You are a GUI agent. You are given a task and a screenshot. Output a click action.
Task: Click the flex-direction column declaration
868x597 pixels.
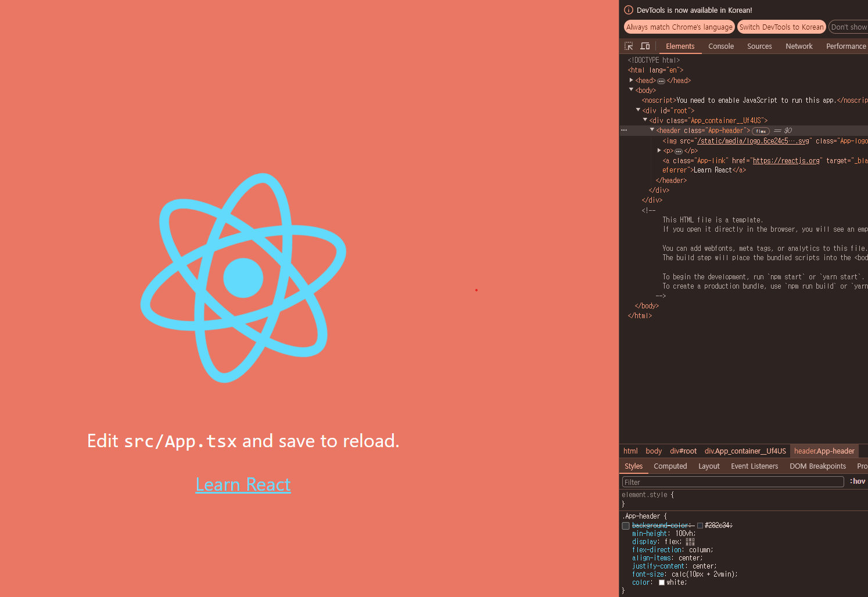point(673,549)
